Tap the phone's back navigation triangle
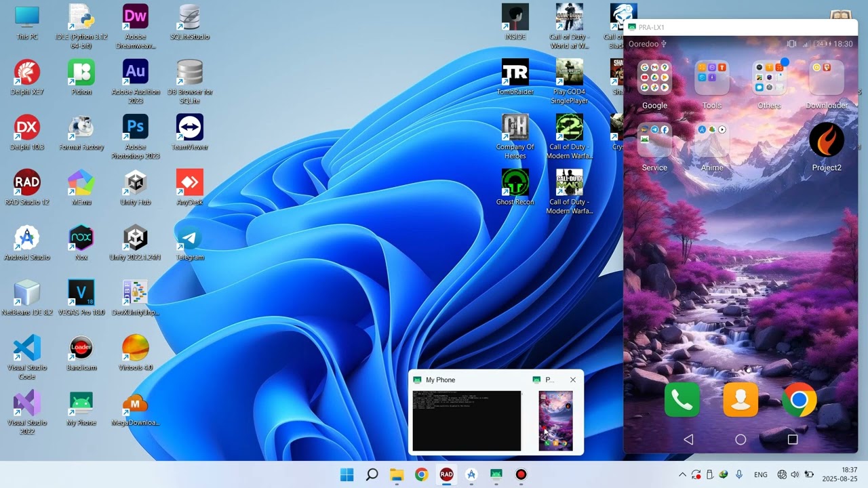The image size is (868, 488). point(688,439)
